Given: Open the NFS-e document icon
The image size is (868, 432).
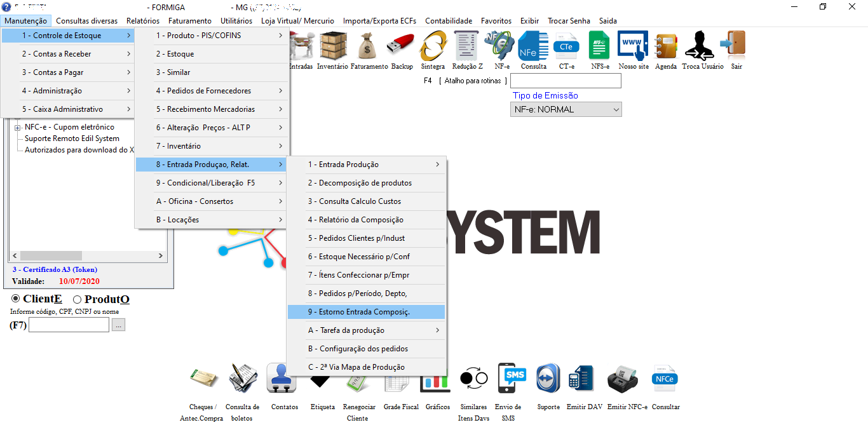Looking at the screenshot, I should (599, 47).
